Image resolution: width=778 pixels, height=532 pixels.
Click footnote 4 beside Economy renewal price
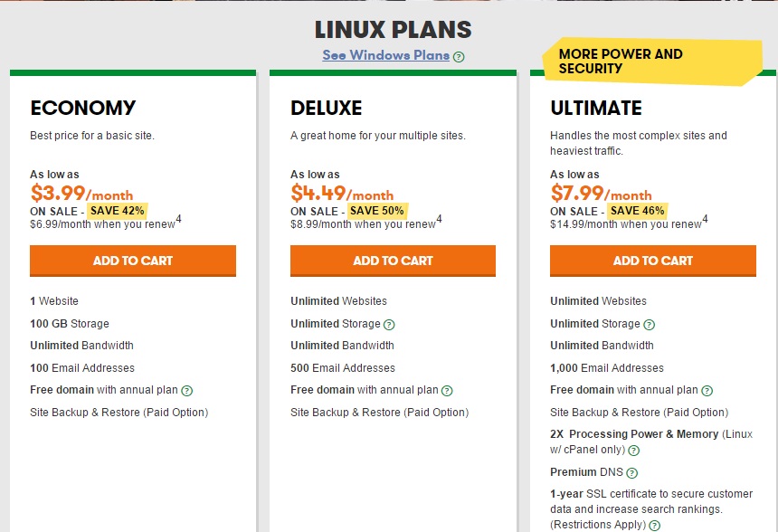point(179,219)
